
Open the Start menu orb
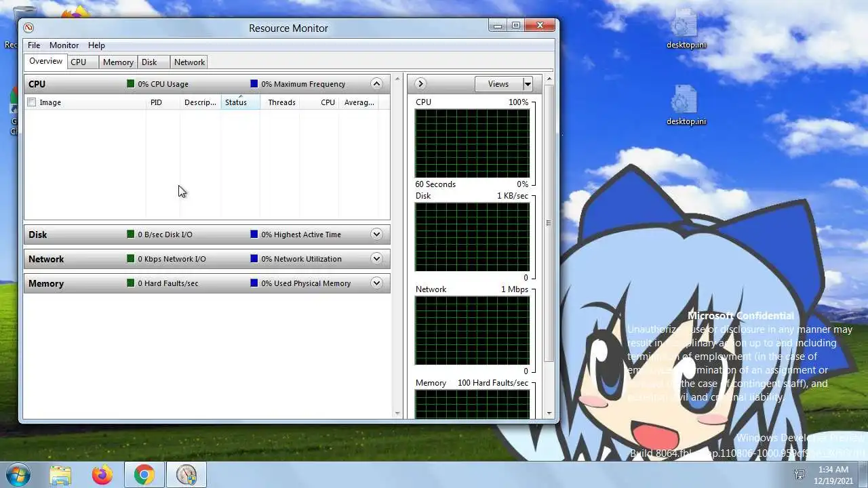coord(17,474)
